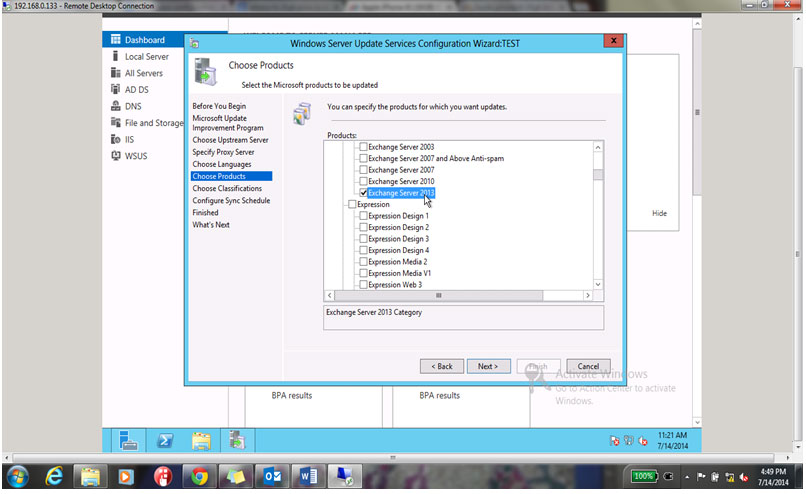The width and height of the screenshot is (806, 494).
Task: Go to Before You Begin step
Action: (x=219, y=106)
